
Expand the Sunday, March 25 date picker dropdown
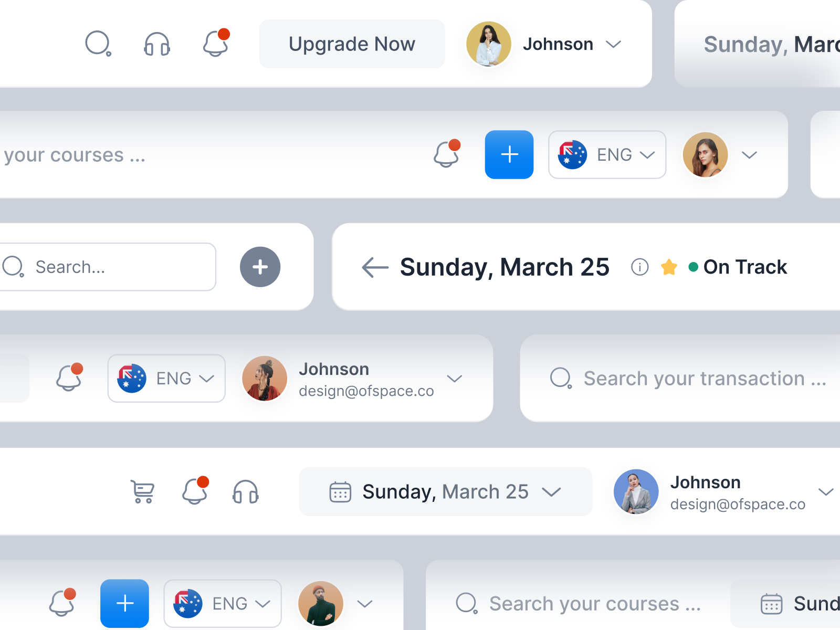click(446, 492)
